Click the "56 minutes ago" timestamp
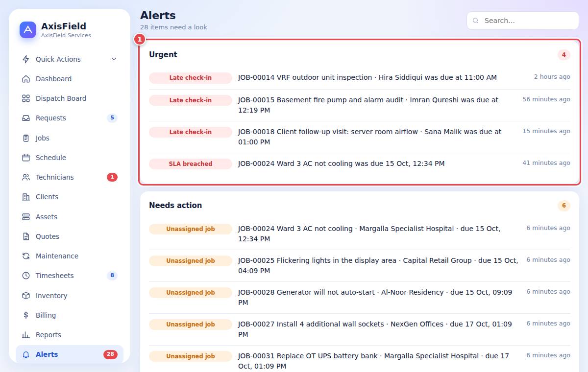Image resolution: width=588 pixels, height=372 pixels. coord(546,99)
